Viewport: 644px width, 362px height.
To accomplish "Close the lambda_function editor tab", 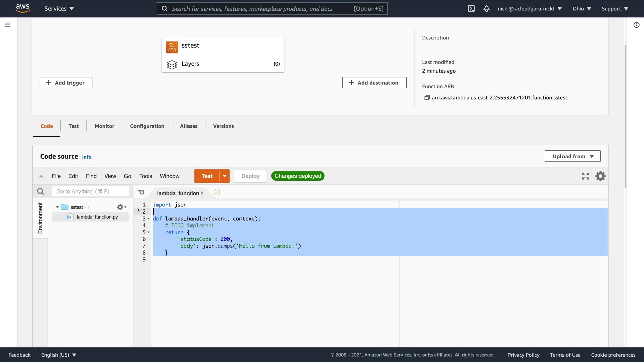I will [x=202, y=193].
